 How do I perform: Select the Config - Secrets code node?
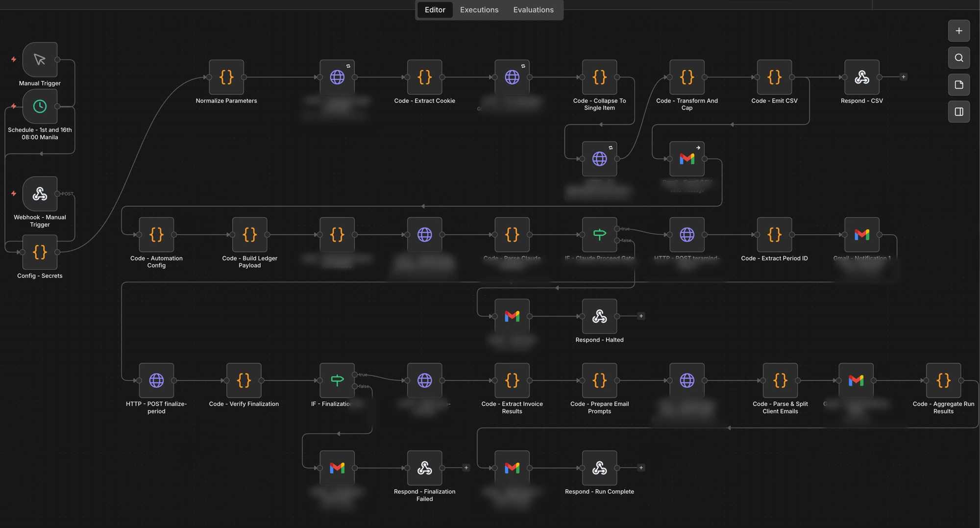pyautogui.click(x=40, y=252)
